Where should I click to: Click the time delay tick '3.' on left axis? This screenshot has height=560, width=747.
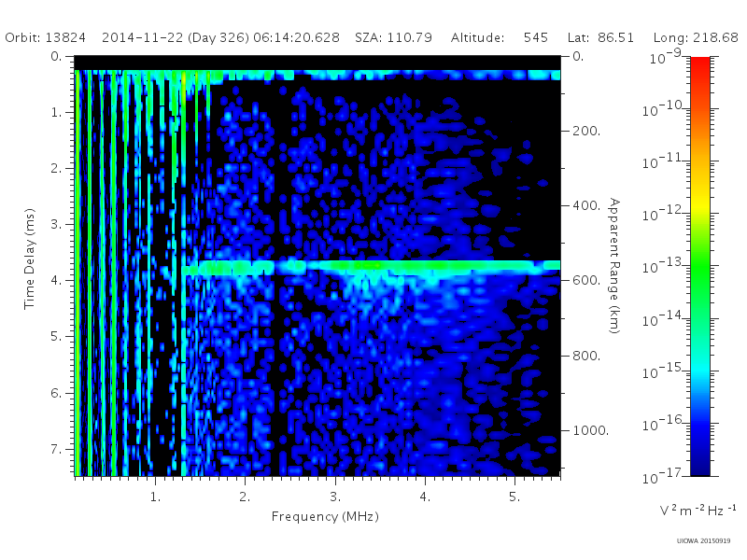pos(57,224)
